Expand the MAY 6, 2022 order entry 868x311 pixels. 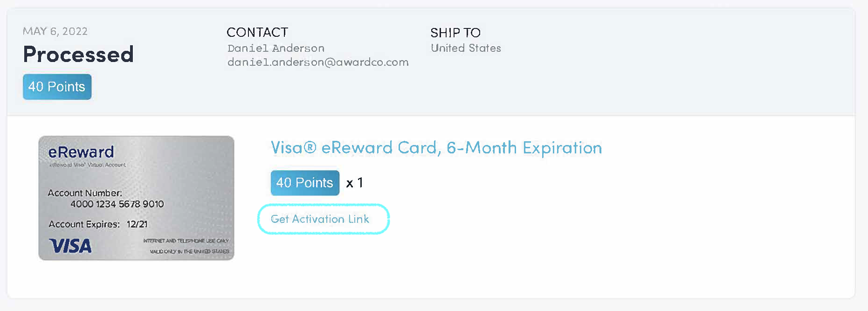pos(55,31)
